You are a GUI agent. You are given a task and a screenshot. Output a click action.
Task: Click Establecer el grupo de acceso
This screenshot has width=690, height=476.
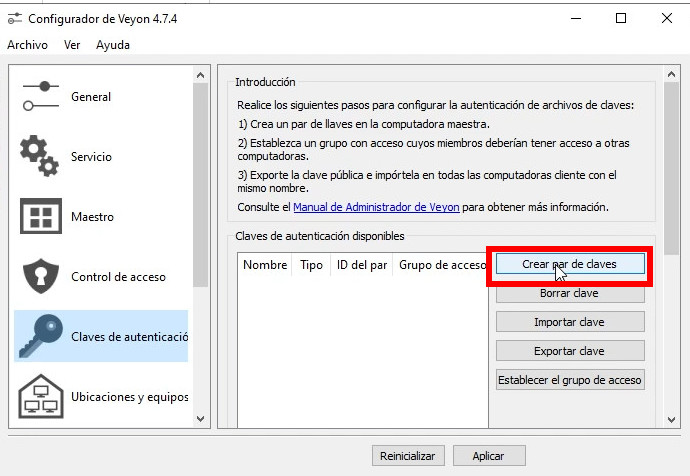pos(570,380)
